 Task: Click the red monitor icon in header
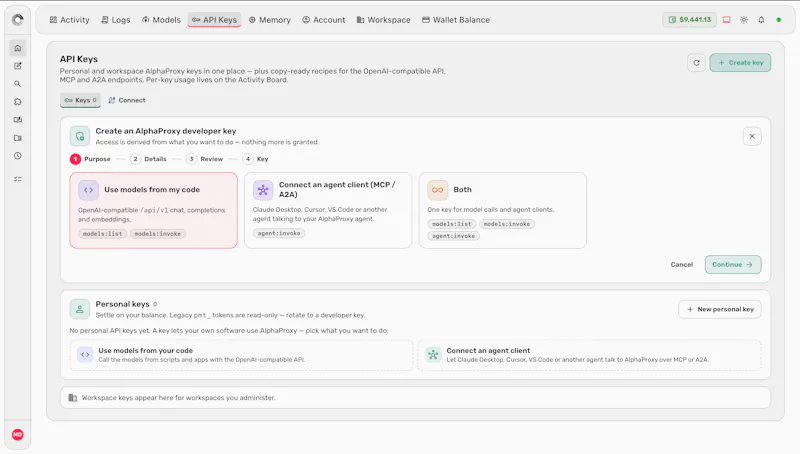point(727,20)
